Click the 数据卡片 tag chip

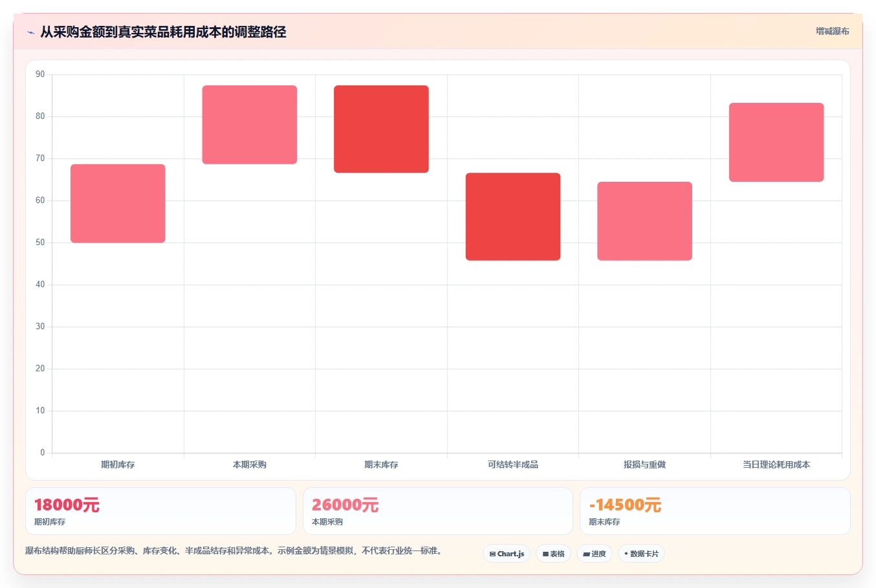coord(641,554)
